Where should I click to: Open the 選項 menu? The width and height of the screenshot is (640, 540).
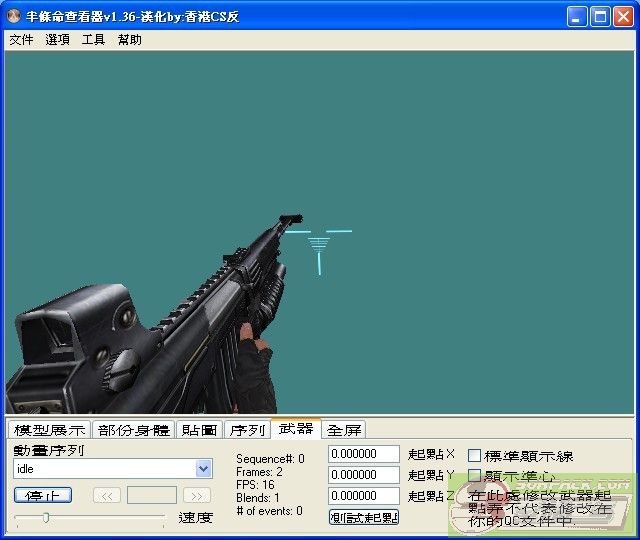[x=57, y=40]
